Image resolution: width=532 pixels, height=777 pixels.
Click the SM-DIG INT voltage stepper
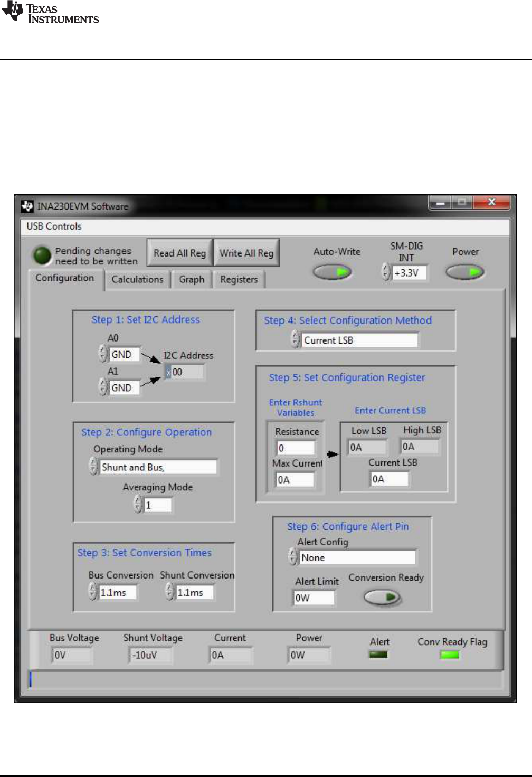click(x=386, y=272)
